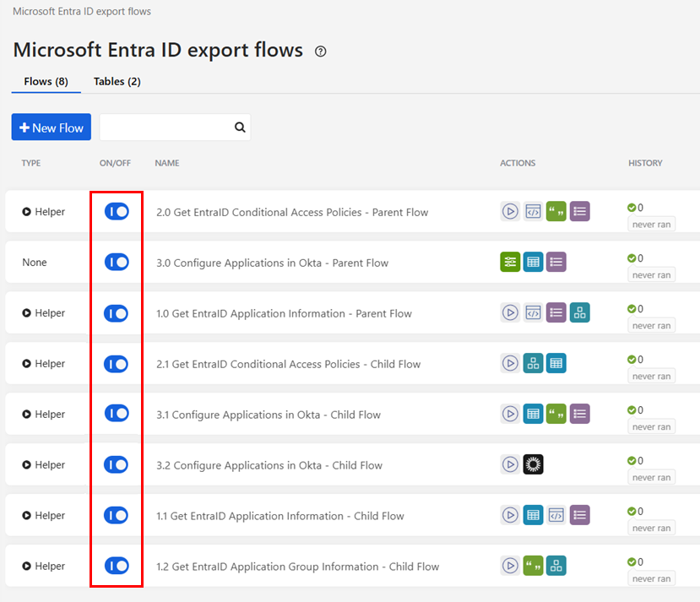Turn off the 1.2 Application Group Information flow
Image resolution: width=700 pixels, height=602 pixels.
(117, 566)
